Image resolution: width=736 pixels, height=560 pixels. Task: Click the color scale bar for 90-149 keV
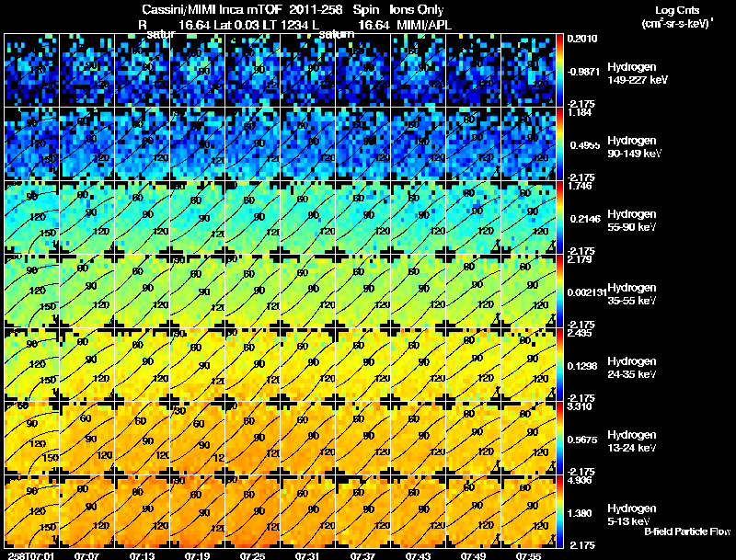click(559, 144)
